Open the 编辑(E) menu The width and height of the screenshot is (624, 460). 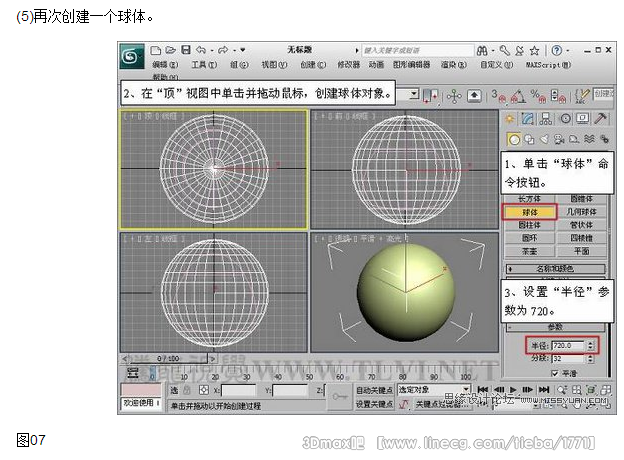tap(165, 64)
